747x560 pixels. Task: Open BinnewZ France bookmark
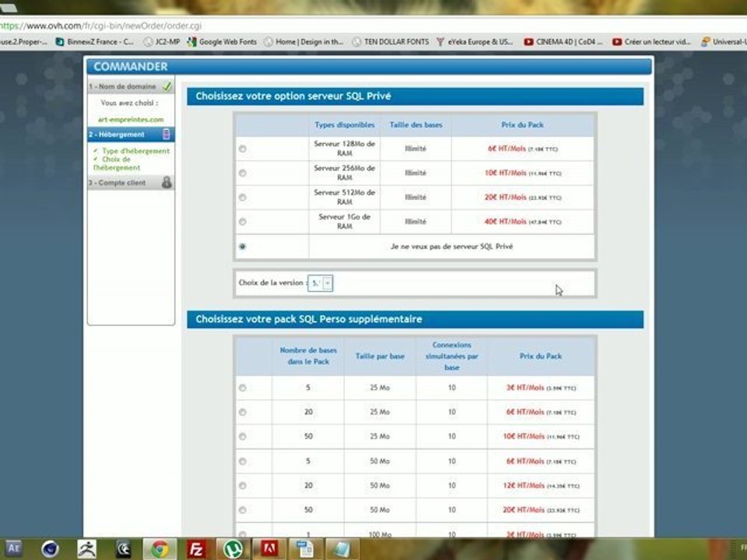click(95, 42)
